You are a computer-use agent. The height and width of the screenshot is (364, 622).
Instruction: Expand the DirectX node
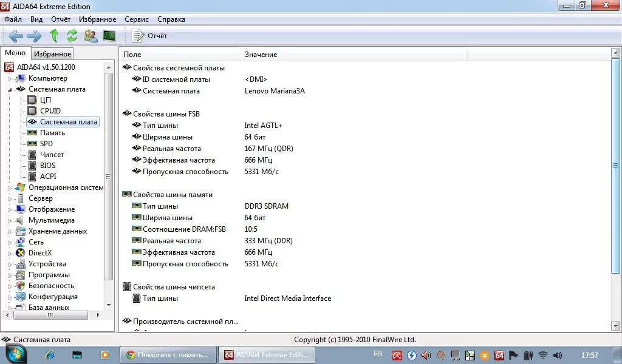(10, 254)
